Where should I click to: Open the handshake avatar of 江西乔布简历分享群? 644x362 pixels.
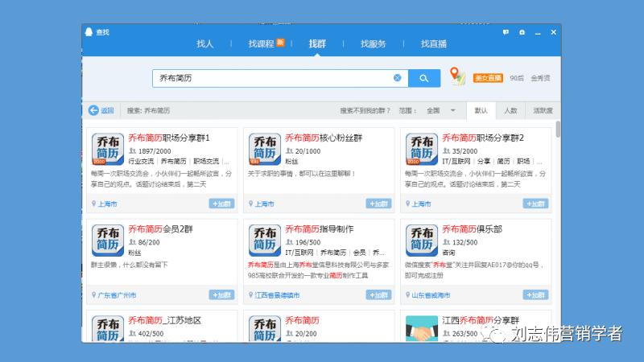422,329
